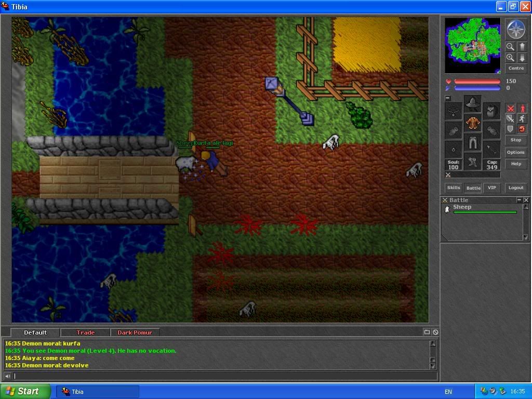
Task: Click the ignore list icon in chat bar
Action: (435, 332)
